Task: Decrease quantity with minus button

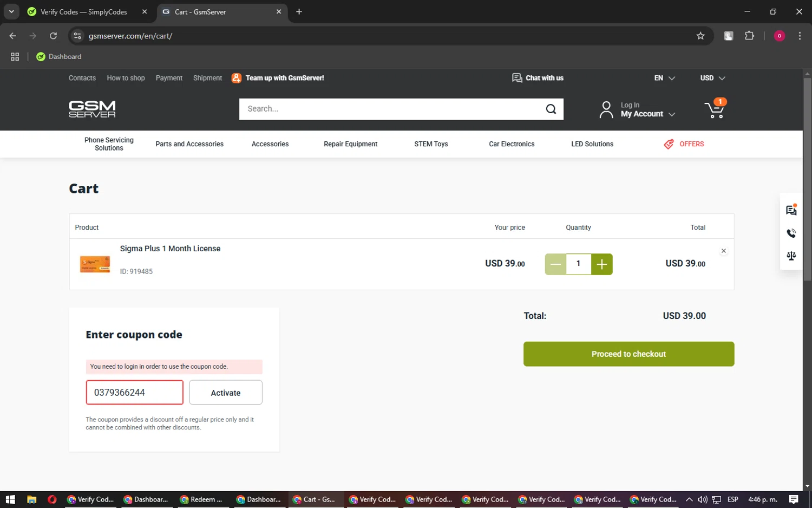Action: [x=555, y=264]
